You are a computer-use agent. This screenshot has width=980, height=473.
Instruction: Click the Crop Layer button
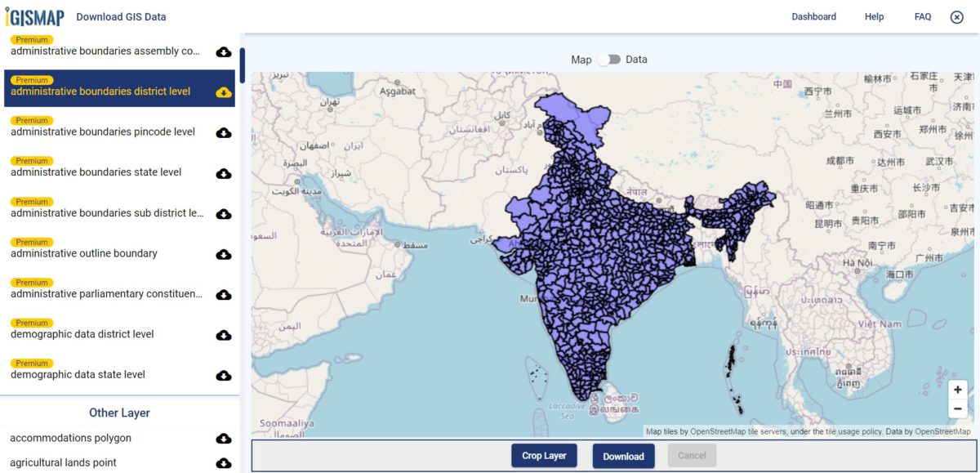544,455
